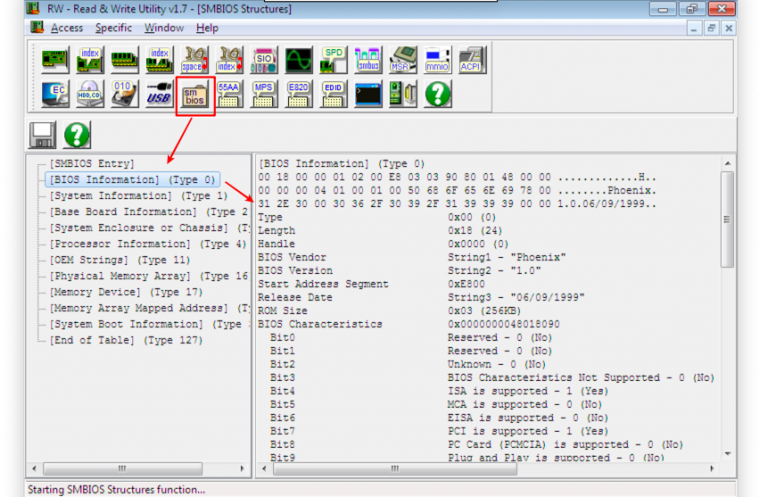The image size is (768, 497).
Task: Select the USB information icon
Action: [159, 96]
